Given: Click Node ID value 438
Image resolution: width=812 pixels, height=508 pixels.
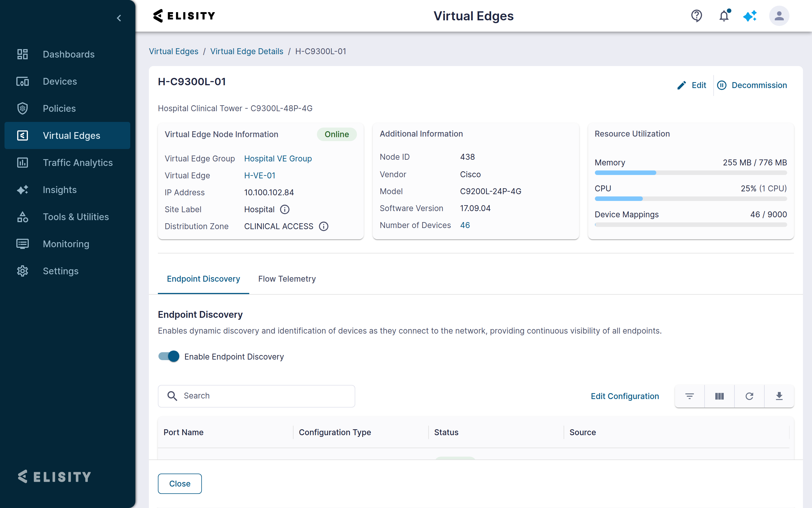Looking at the screenshot, I should pos(467,157).
